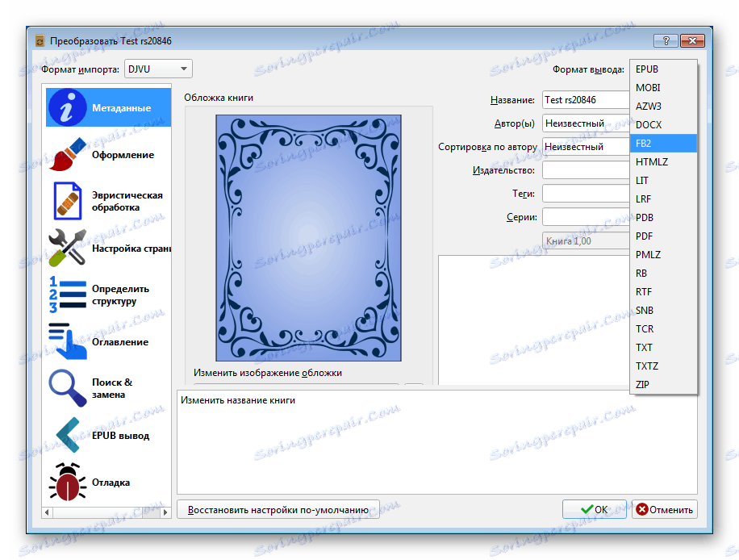
Task: Choose HTMLZ in the output format list
Action: [x=663, y=161]
